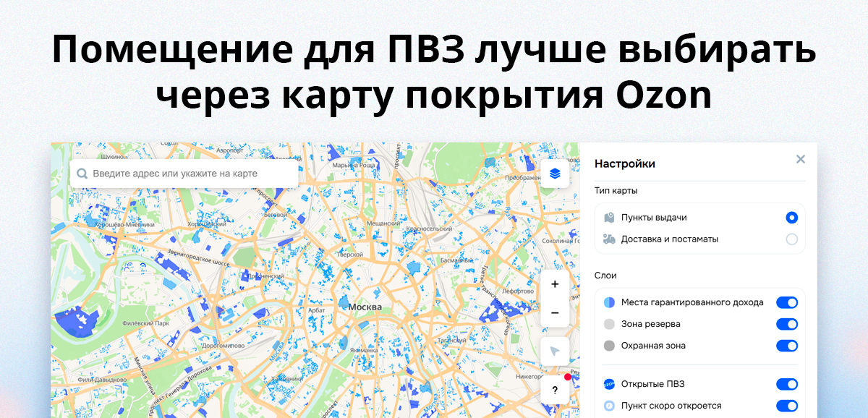Screen dimensions: 868x418
Task: Click the magnifier icon in the search bar
Action: 81,173
